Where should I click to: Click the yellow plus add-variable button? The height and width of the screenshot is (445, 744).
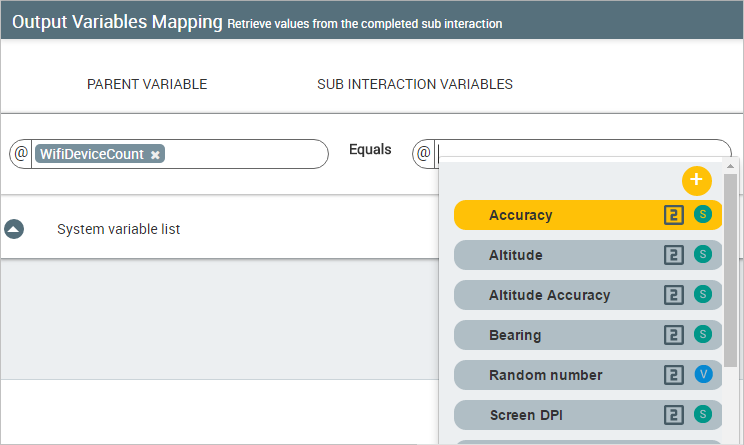696,180
